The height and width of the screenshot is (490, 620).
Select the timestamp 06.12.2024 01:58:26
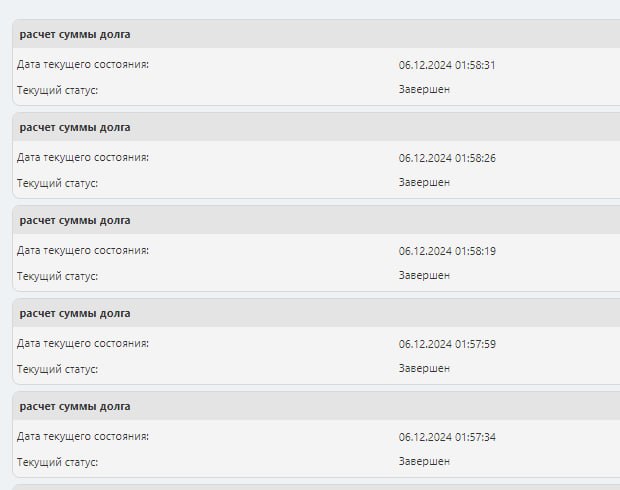tap(447, 158)
